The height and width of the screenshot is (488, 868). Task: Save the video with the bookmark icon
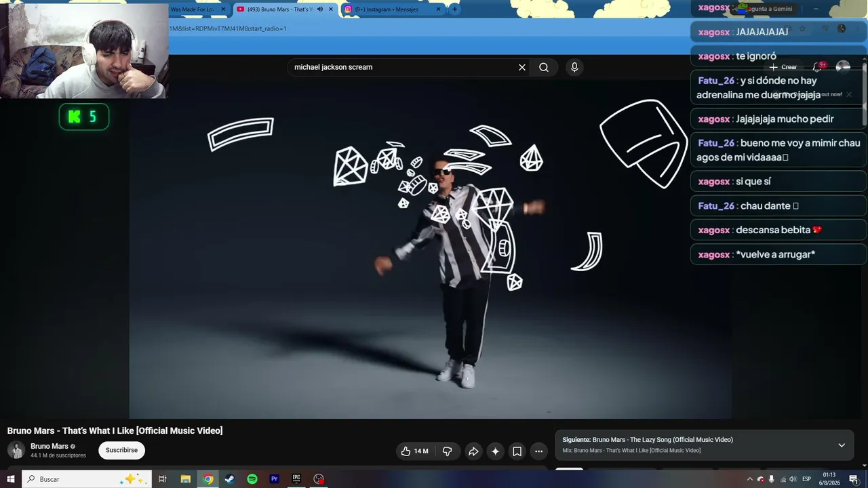pyautogui.click(x=517, y=451)
